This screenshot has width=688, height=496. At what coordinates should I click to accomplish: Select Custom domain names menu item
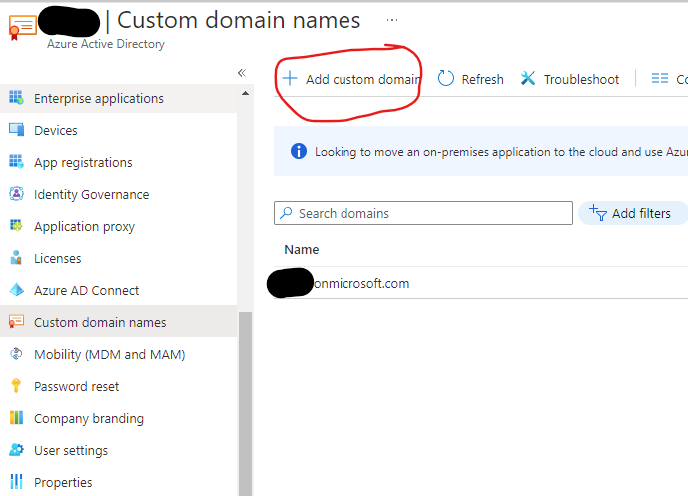tap(118, 321)
